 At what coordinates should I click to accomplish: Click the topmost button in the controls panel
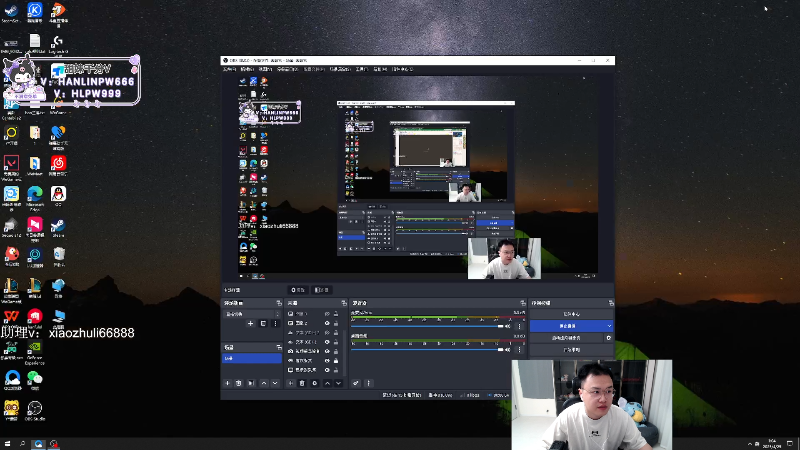(x=571, y=314)
